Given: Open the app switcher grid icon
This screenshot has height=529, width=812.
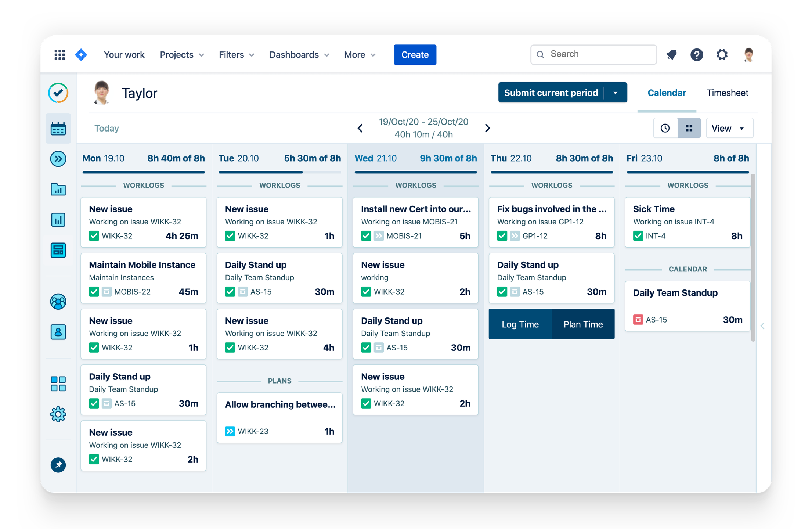Looking at the screenshot, I should (59, 55).
